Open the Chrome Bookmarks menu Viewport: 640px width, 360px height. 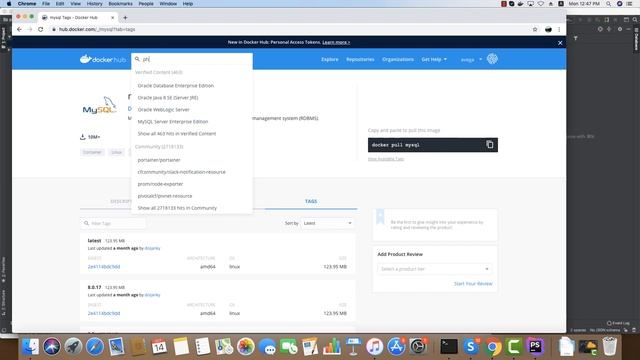[x=120, y=4]
